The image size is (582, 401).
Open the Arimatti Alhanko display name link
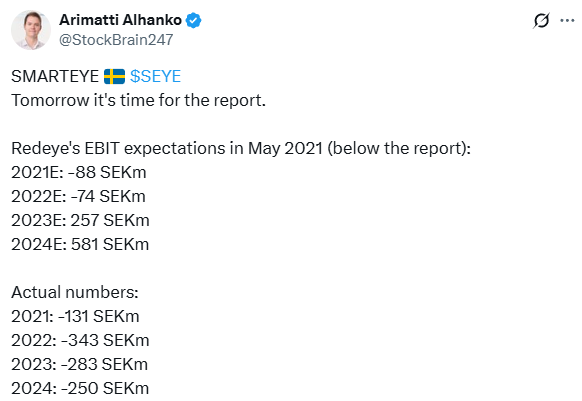pos(120,20)
